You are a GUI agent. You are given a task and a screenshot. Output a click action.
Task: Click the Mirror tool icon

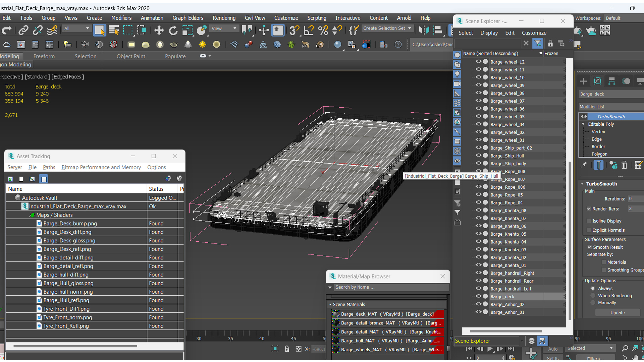(x=424, y=31)
